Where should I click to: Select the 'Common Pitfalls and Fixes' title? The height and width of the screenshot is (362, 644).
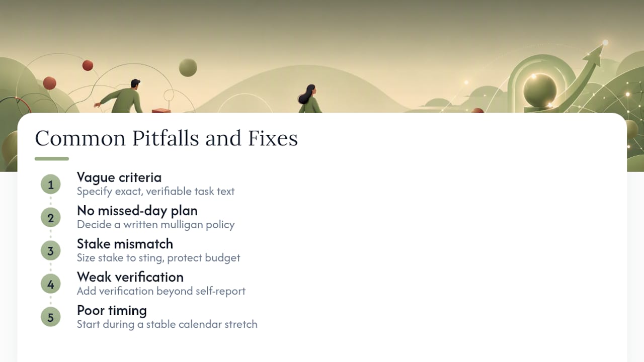tap(166, 138)
